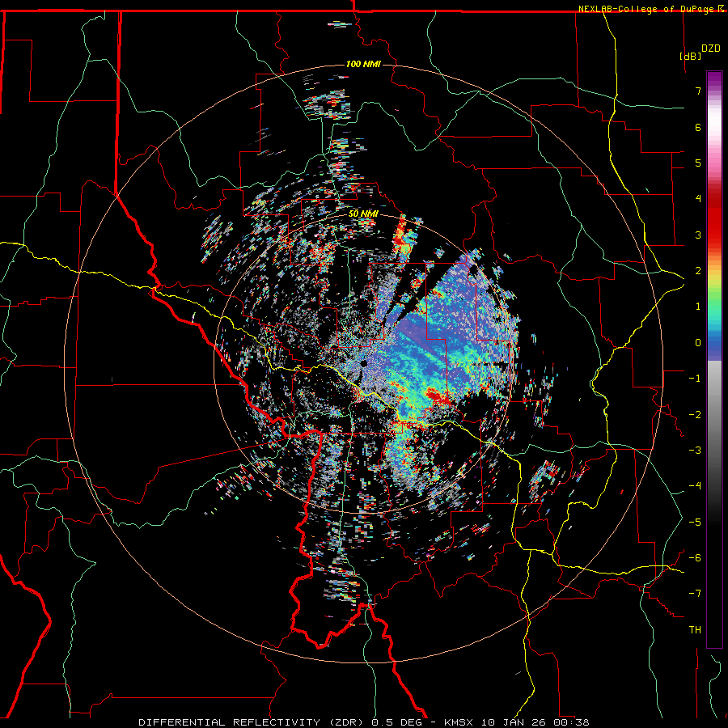The width and height of the screenshot is (728, 728).
Task: Click the -7 value on the scale
Action: point(695,594)
